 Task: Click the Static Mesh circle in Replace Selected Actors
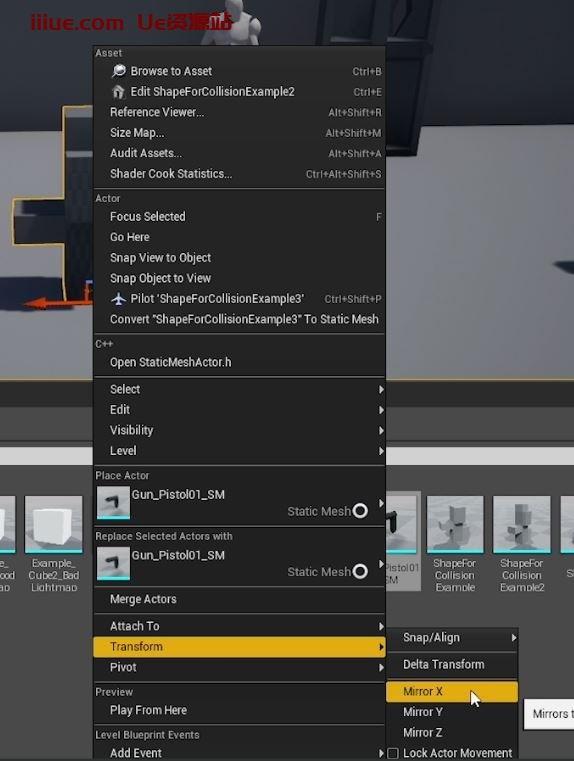[x=360, y=572]
